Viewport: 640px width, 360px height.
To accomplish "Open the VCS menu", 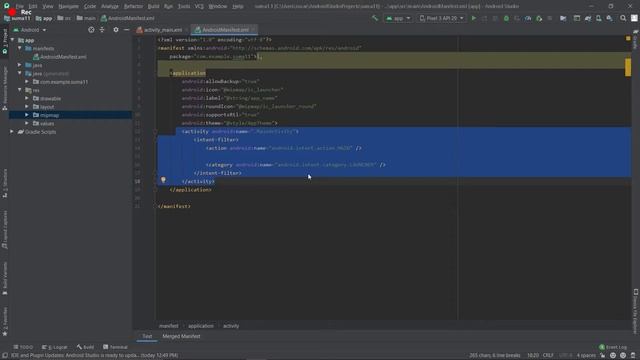I will (x=199, y=6).
